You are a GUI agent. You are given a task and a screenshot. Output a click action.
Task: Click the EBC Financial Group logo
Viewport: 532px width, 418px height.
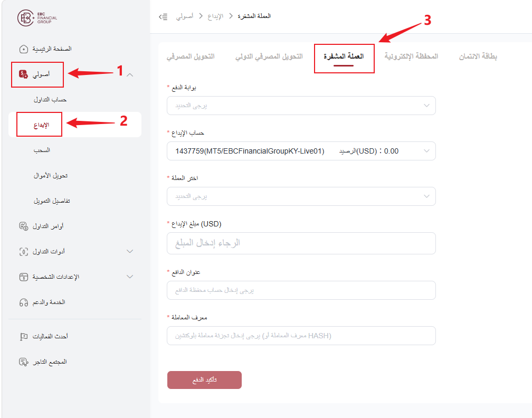coord(37,18)
